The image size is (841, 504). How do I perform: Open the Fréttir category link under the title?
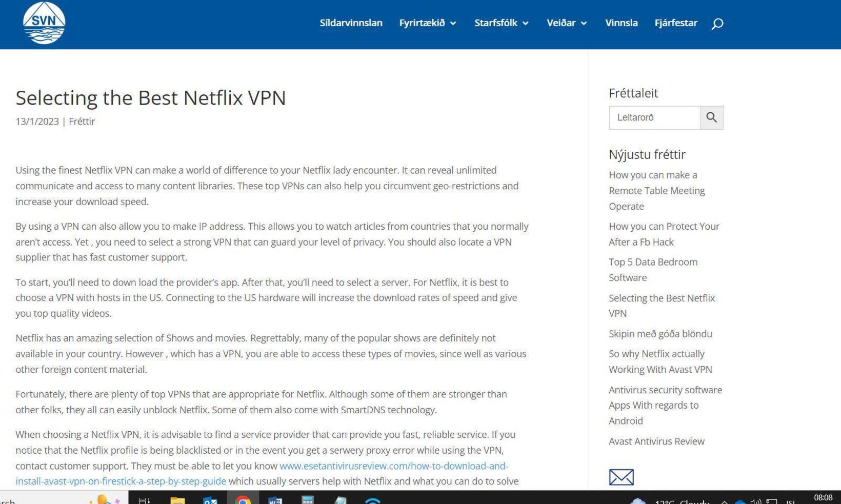(x=82, y=122)
